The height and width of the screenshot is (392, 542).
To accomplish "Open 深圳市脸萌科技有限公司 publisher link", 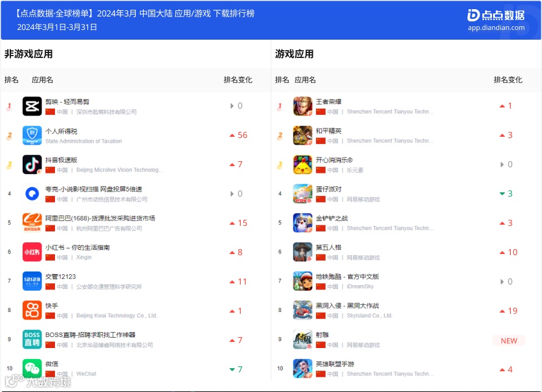I will [106, 112].
